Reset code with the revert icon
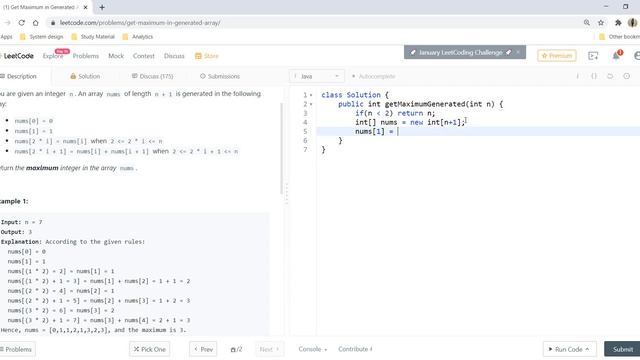Image resolution: width=640 pixels, height=360 pixels. (x=610, y=76)
